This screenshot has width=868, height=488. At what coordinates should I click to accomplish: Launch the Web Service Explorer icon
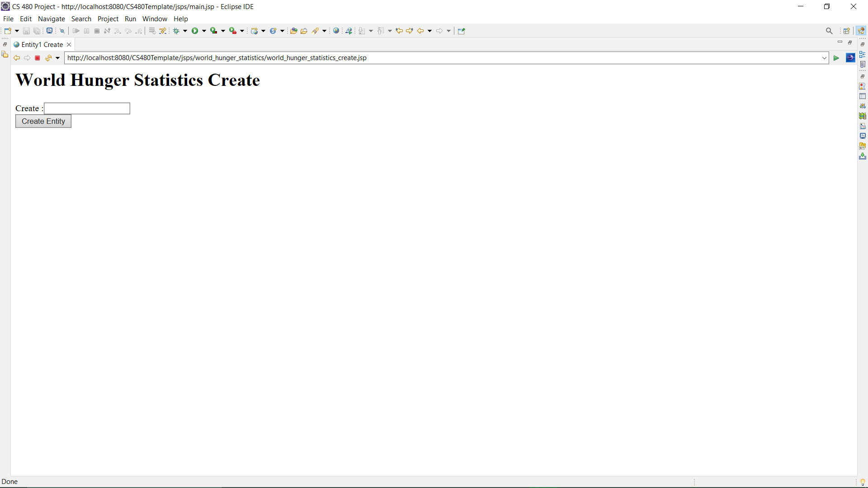349,31
